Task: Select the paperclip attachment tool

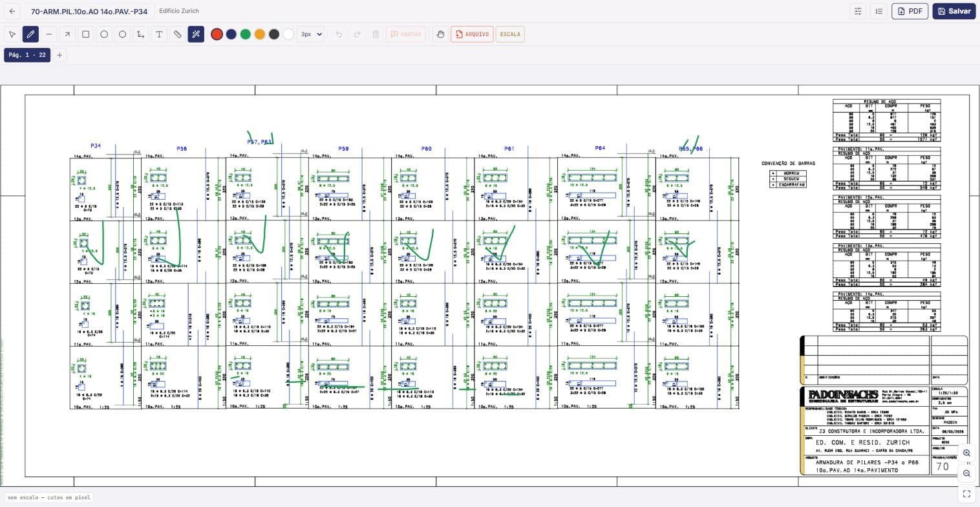Action: pos(177,34)
